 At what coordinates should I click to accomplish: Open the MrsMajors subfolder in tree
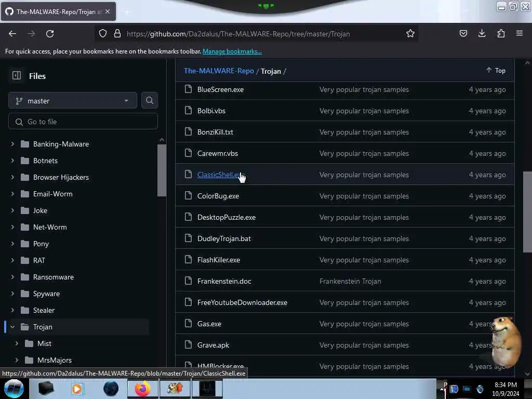pyautogui.click(x=55, y=360)
